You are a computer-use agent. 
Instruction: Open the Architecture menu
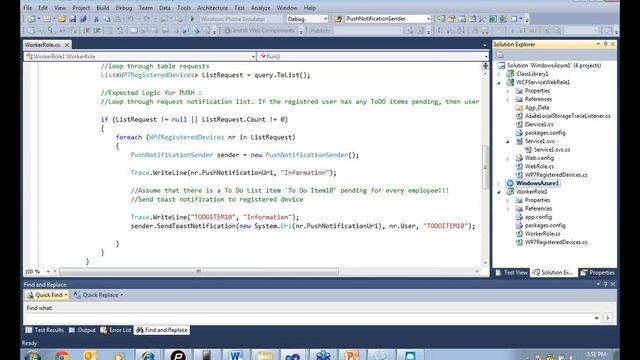(212, 8)
